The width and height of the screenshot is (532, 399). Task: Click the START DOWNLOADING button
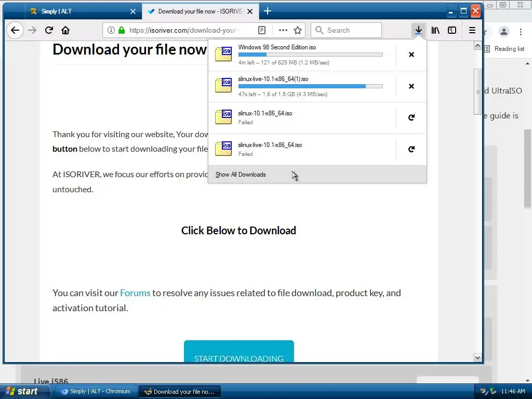[239, 352]
